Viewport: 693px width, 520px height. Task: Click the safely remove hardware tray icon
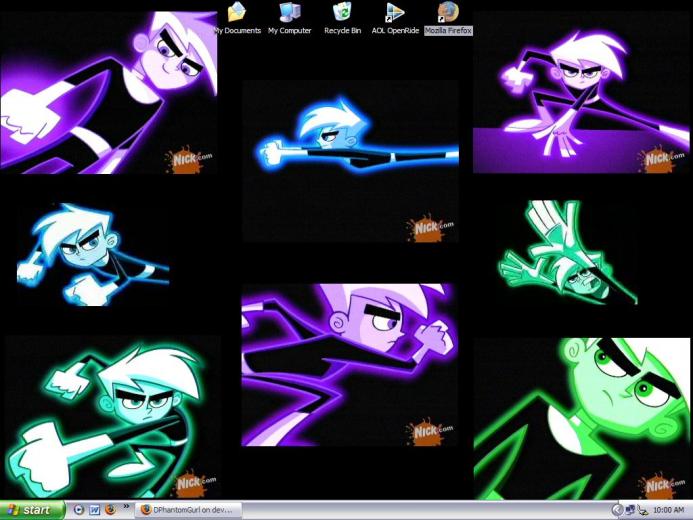(643, 511)
